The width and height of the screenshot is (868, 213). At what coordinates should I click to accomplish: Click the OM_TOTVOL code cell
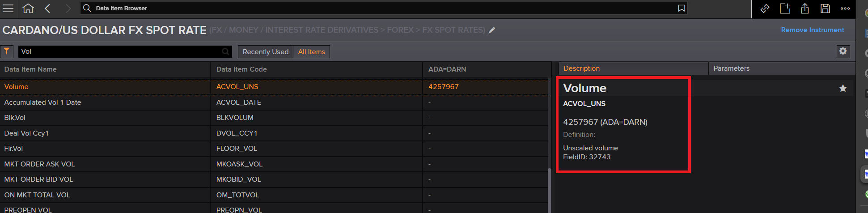pyautogui.click(x=317, y=195)
